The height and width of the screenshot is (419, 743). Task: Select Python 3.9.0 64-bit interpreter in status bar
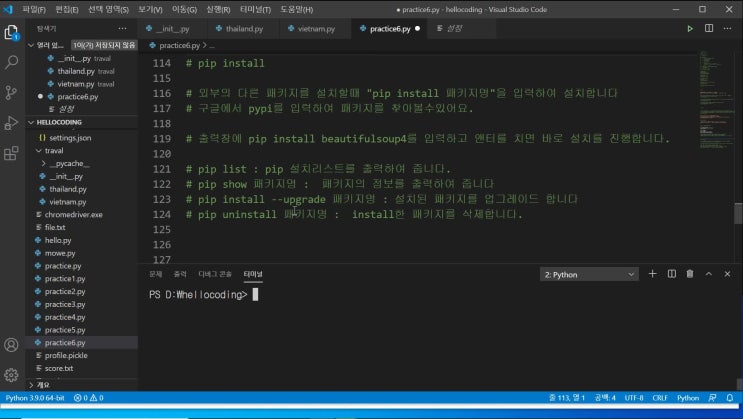35,398
